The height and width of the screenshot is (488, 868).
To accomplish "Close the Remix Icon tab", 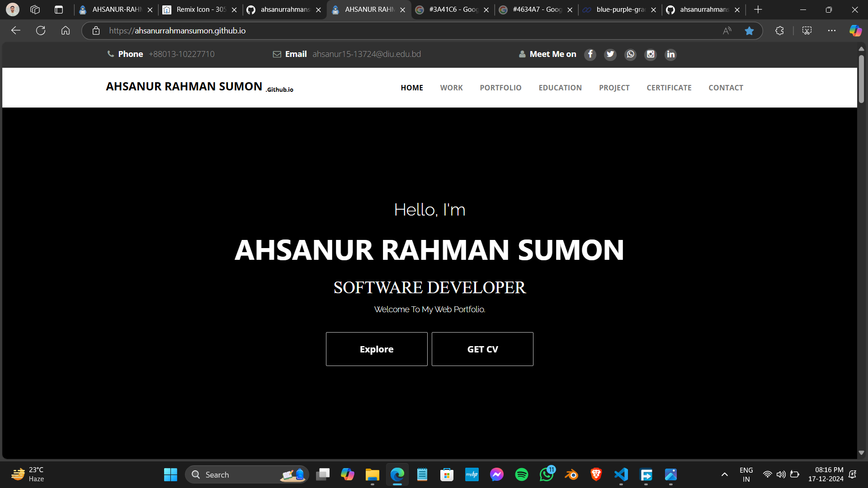I will (234, 10).
